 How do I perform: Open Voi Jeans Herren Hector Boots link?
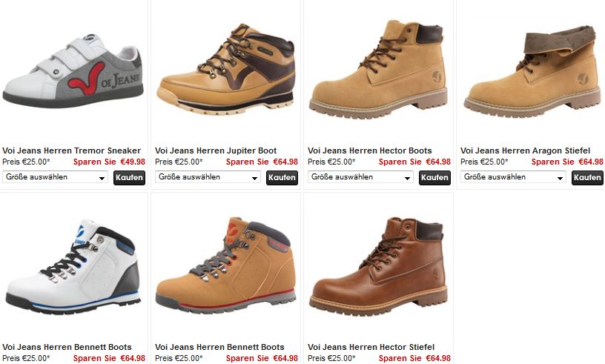[370, 150]
